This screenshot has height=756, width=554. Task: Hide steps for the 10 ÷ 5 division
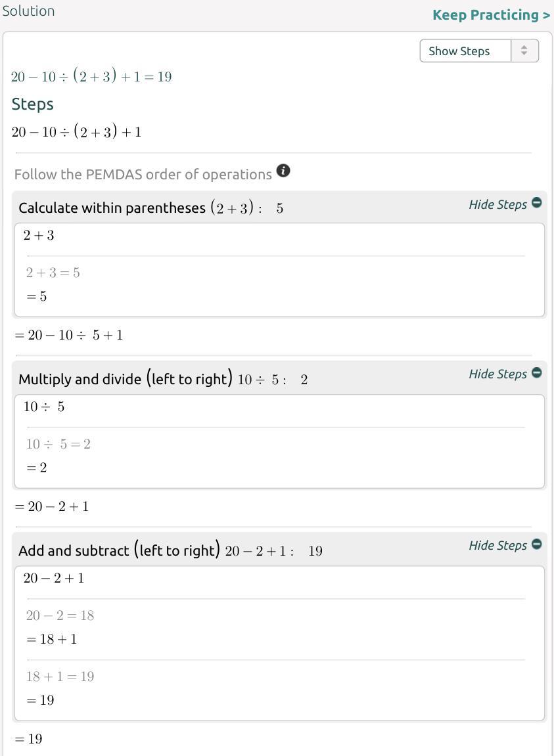coord(497,374)
